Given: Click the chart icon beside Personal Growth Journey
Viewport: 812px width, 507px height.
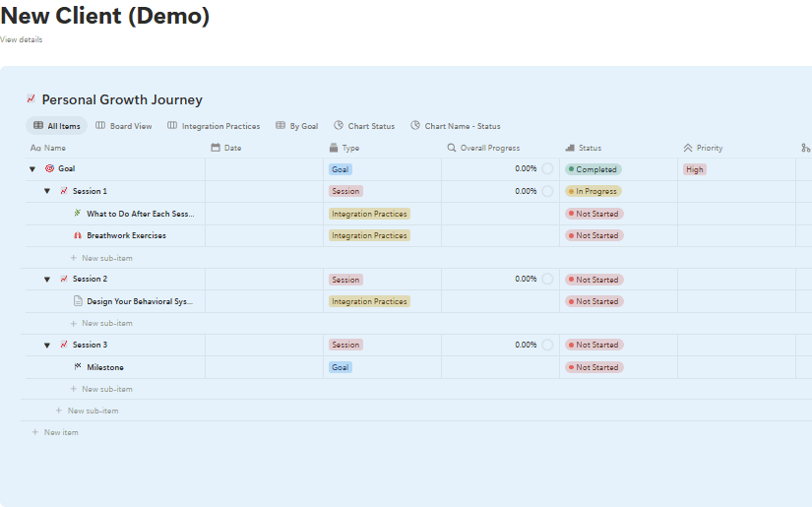Looking at the screenshot, I should point(31,98).
